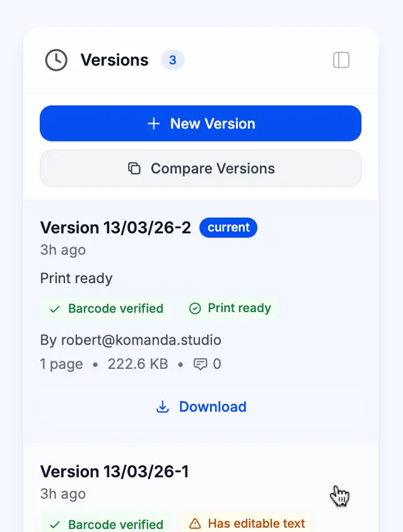Expand Version 13/03/26-1 entry
The height and width of the screenshot is (532, 403).
pyautogui.click(x=114, y=471)
